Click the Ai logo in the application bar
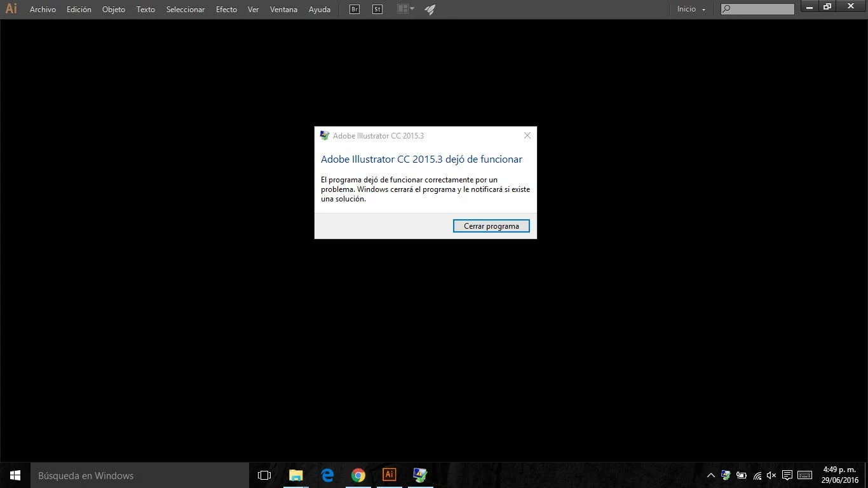868x488 pixels. (11, 9)
